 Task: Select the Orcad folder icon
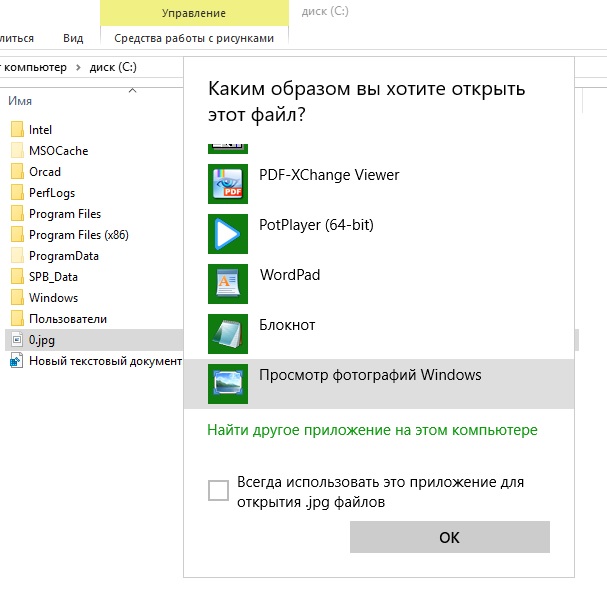click(17, 171)
